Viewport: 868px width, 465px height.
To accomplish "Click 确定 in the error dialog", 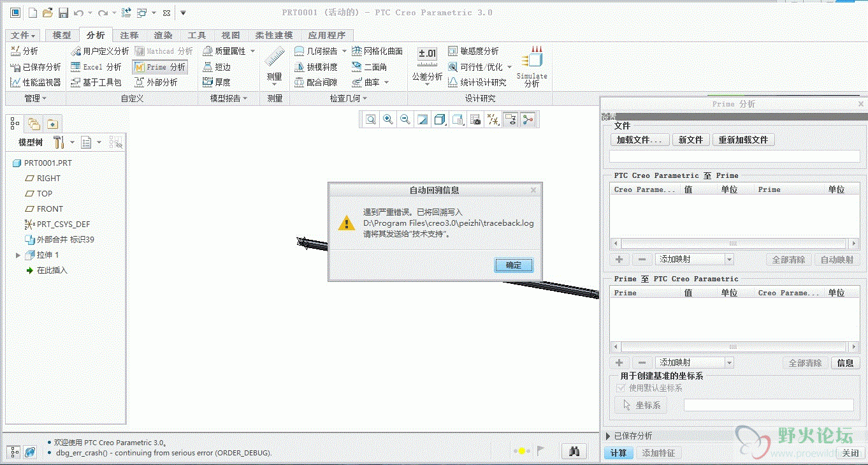I will coord(514,265).
